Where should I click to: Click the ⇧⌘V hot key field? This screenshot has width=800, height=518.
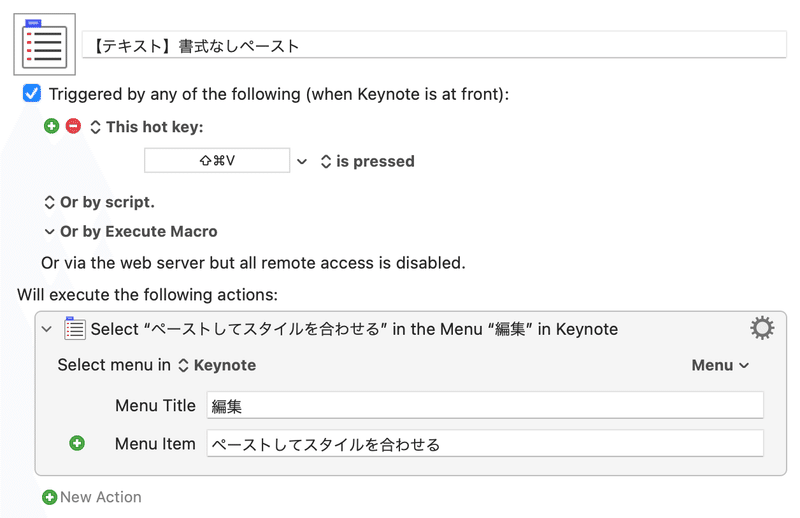217,161
